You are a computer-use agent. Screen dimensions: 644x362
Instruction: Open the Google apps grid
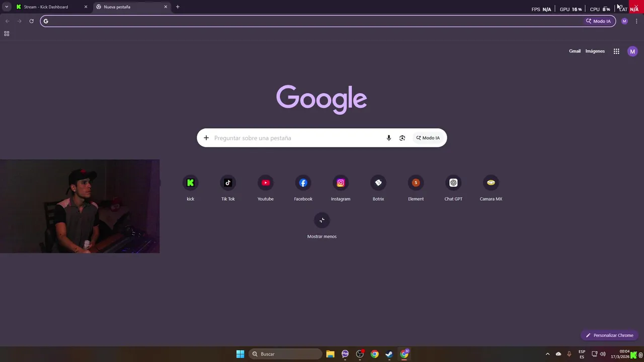tap(616, 51)
